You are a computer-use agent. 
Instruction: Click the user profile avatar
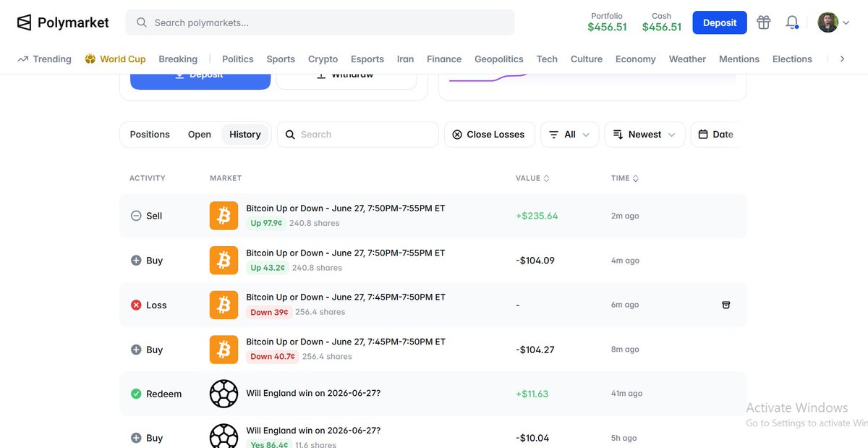click(x=827, y=22)
